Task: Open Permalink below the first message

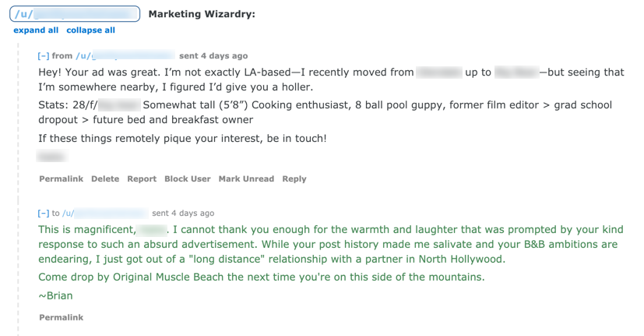Action: (61, 179)
